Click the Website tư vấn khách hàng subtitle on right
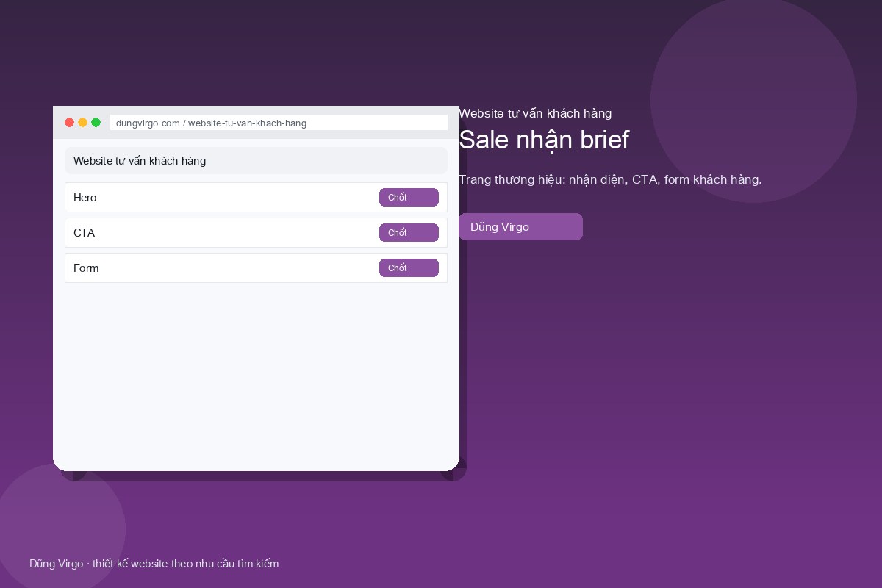This screenshot has height=588, width=882. (x=535, y=114)
